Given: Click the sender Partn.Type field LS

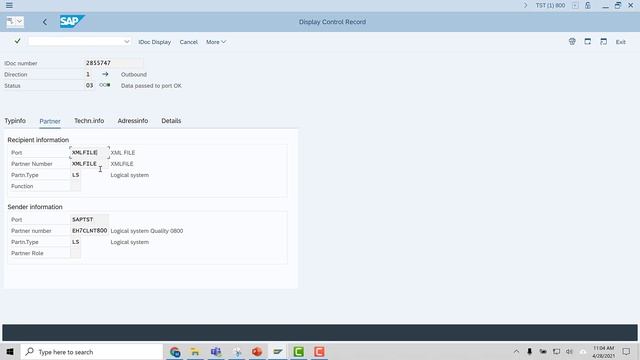Looking at the screenshot, I should [x=76, y=242].
